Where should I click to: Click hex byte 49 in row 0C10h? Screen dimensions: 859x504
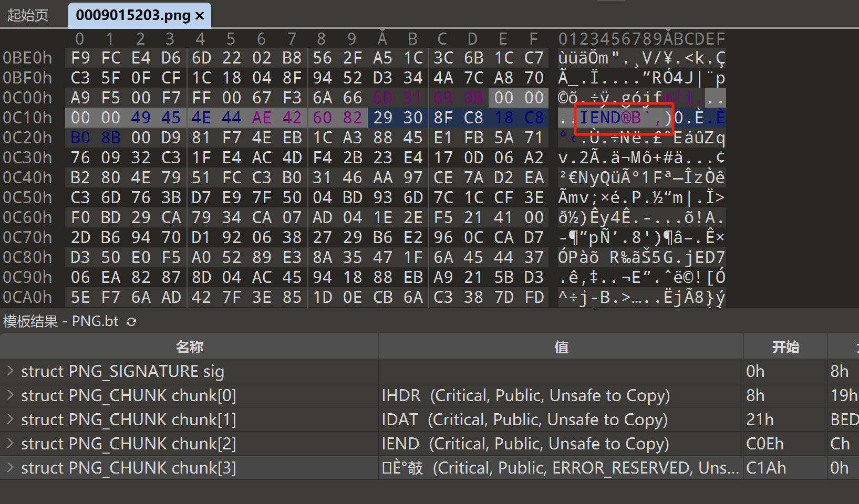(140, 118)
